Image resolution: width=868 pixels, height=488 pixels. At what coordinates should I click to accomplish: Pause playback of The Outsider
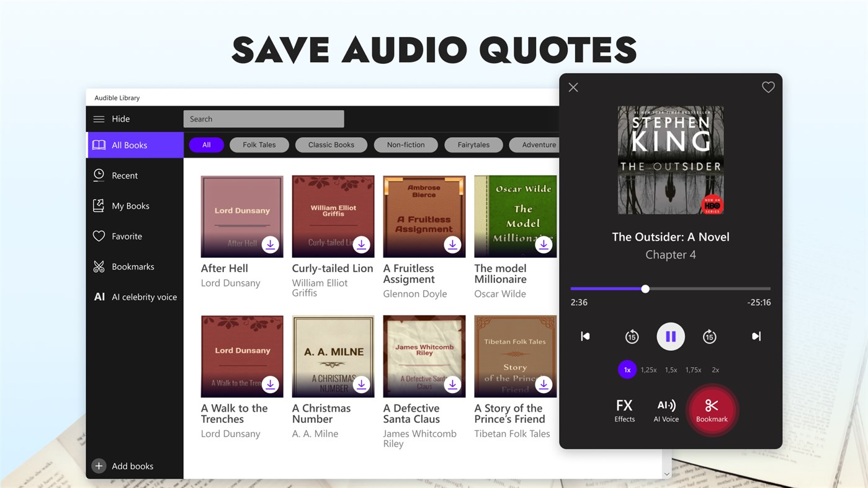(671, 336)
